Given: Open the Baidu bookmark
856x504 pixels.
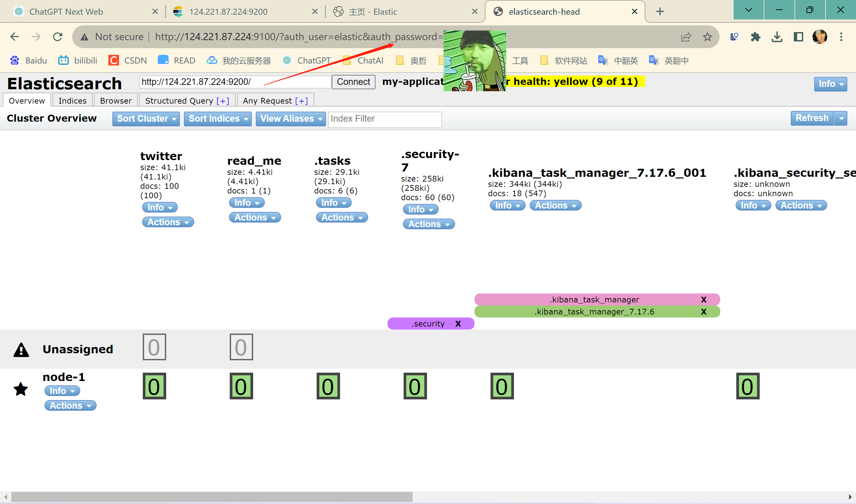Looking at the screenshot, I should (x=36, y=60).
